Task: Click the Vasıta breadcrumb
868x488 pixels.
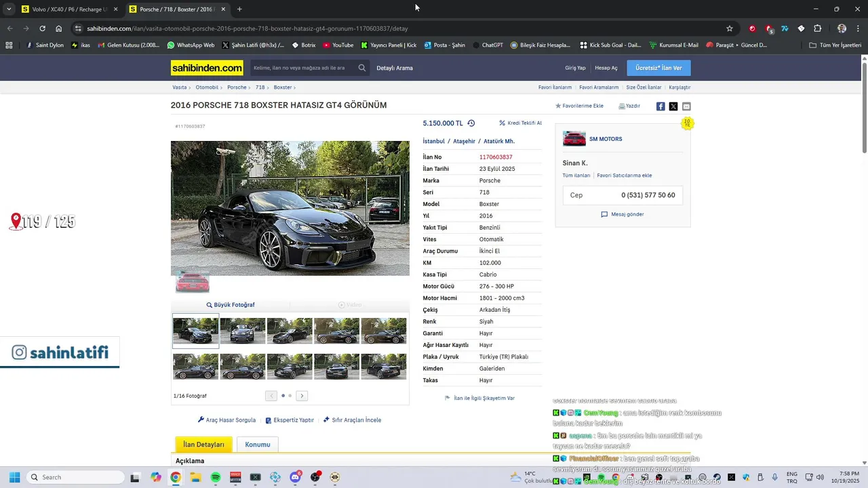Action: [x=180, y=87]
